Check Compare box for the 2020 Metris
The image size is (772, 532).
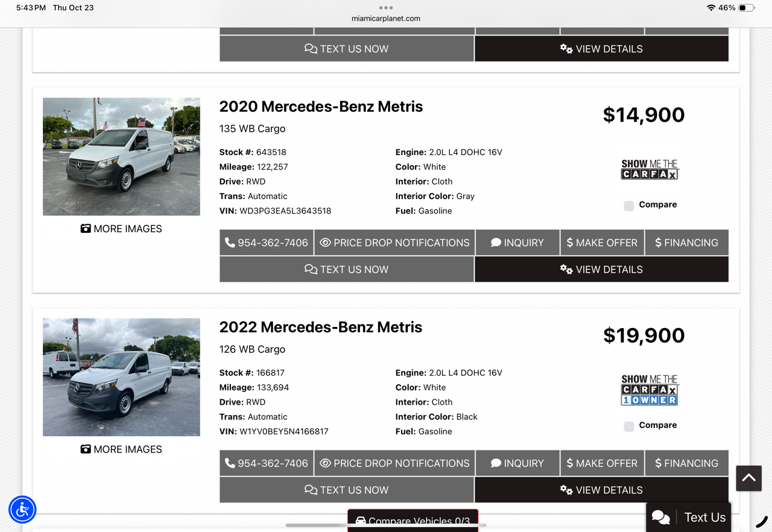[629, 206]
